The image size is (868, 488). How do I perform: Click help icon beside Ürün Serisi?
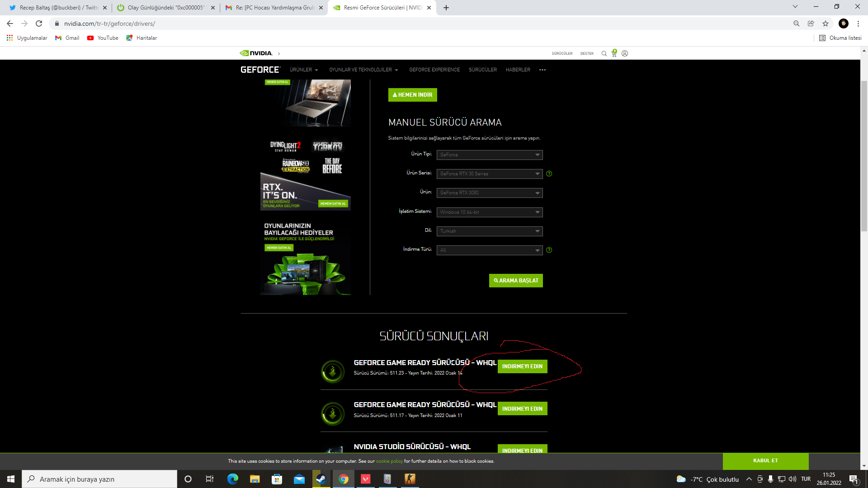[549, 174]
